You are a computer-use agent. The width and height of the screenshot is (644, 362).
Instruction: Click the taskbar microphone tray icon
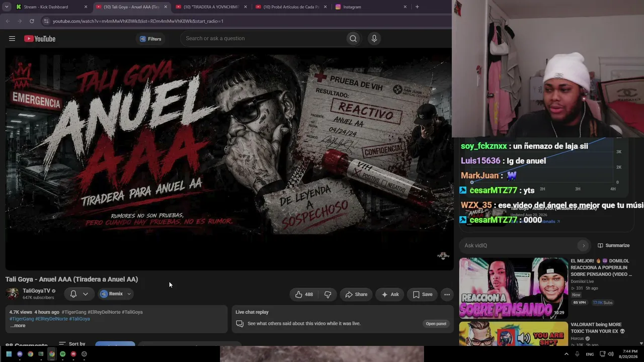pyautogui.click(x=577, y=354)
